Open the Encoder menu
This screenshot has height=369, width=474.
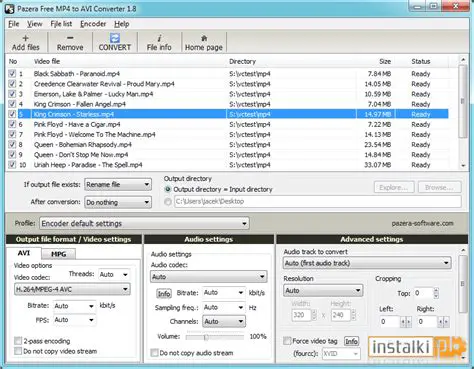pos(93,24)
